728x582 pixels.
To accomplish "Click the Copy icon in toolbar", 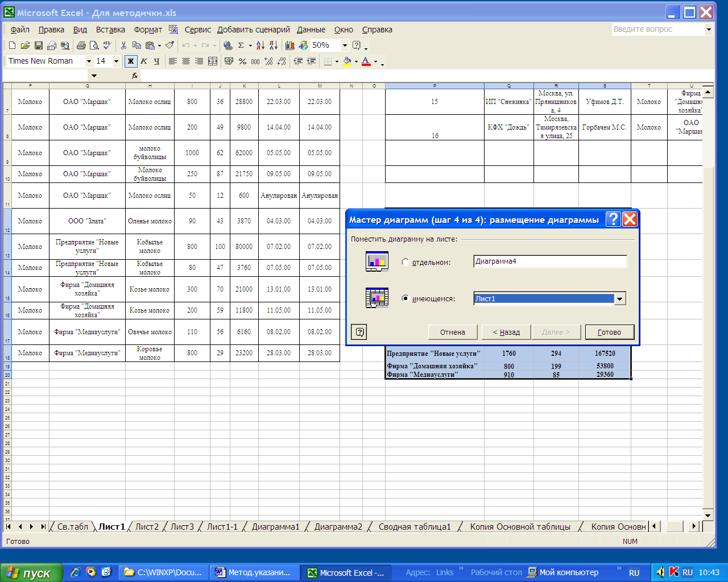I will pyautogui.click(x=136, y=45).
